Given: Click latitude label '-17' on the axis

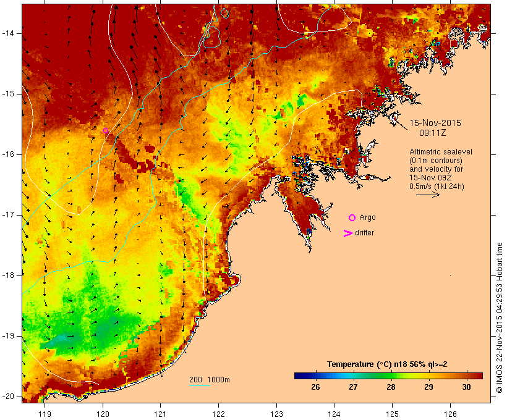Looking at the screenshot, I should (8, 215).
